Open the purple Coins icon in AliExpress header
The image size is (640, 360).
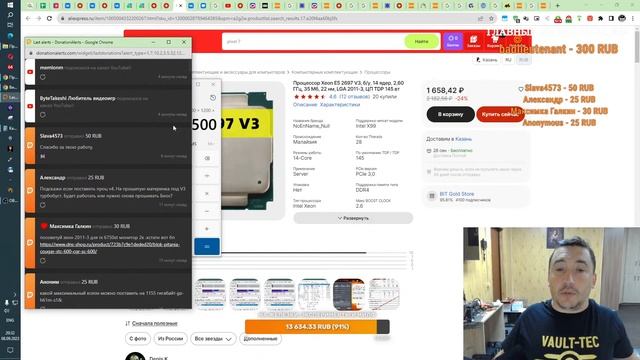453,41
